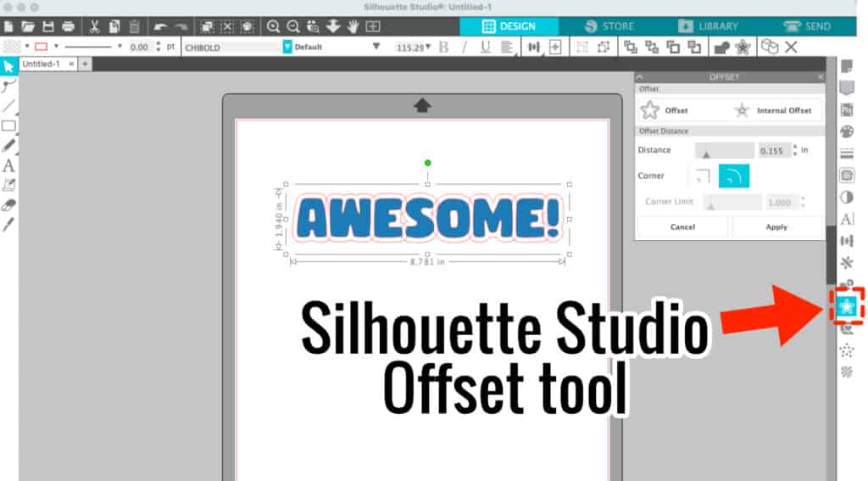The width and height of the screenshot is (868, 481).
Task: Zoom out using the magnifier minus icon
Action: 292,26
